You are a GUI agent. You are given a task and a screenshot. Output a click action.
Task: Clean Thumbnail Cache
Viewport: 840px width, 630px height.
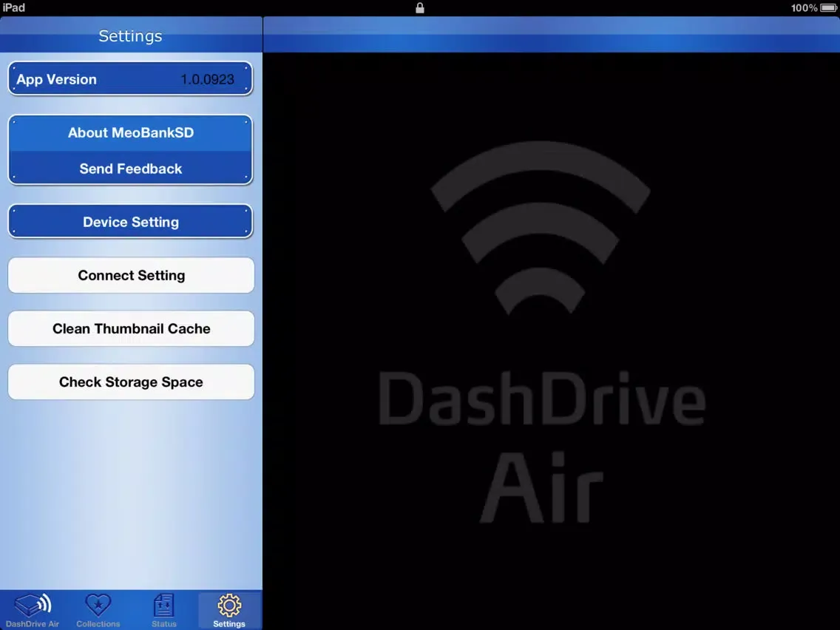click(x=132, y=328)
